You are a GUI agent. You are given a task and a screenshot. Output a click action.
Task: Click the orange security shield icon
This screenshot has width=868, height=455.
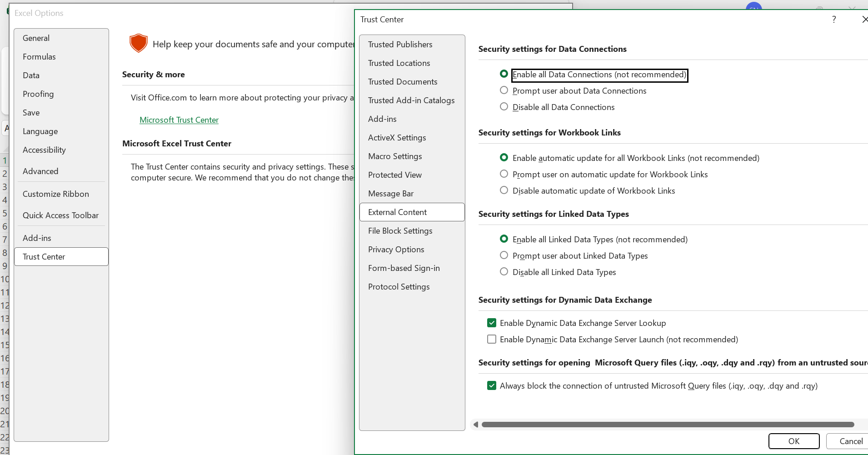click(x=139, y=44)
